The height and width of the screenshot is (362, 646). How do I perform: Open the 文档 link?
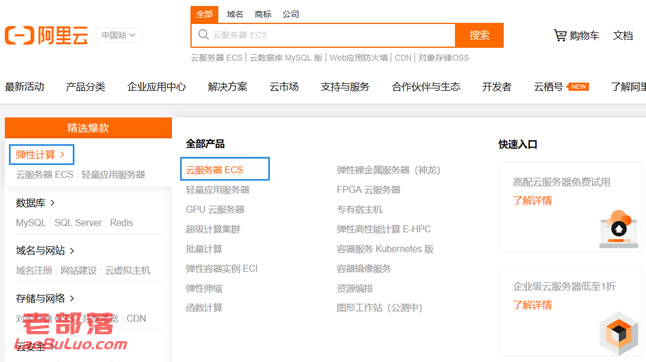(623, 35)
